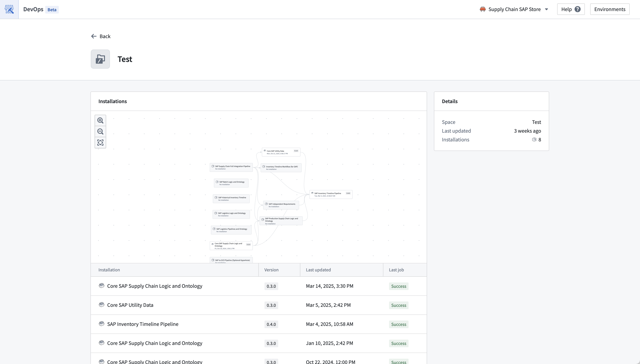This screenshot has width=640, height=364.
Task: Open the Supply Chain SAP Store dropdown
Action: point(514,9)
